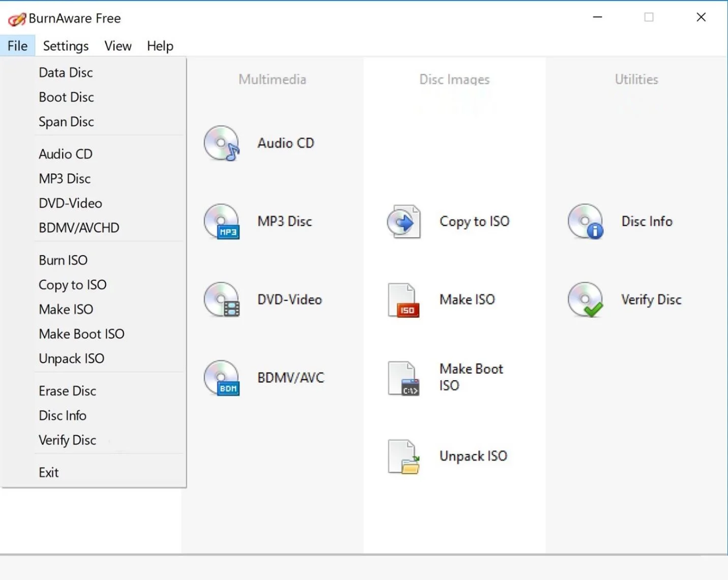Image resolution: width=728 pixels, height=580 pixels.
Task: Choose Boot Disc from the File menu
Action: coord(94,97)
